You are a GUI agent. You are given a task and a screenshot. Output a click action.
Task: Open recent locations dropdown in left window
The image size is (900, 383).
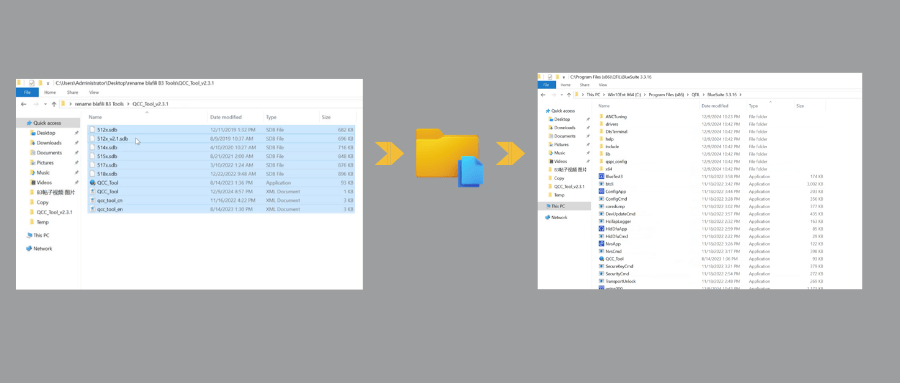click(x=45, y=104)
